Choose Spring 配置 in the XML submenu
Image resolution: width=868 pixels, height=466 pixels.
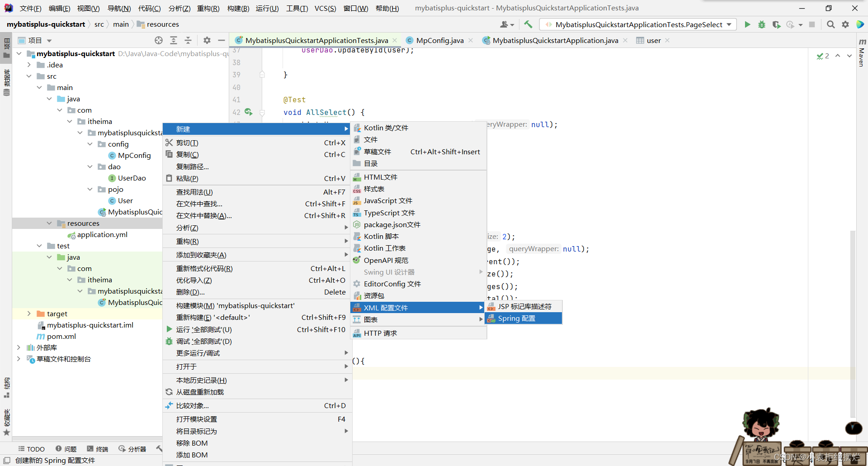tap(524, 319)
